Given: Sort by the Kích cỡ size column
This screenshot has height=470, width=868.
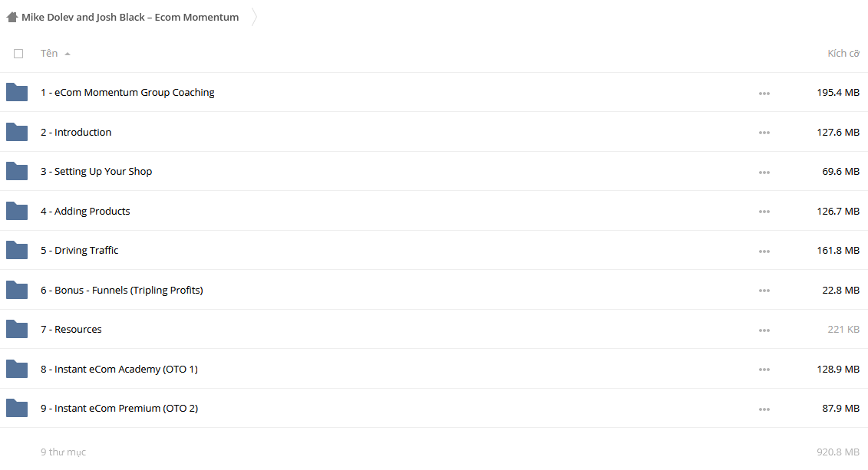Looking at the screenshot, I should (843, 53).
